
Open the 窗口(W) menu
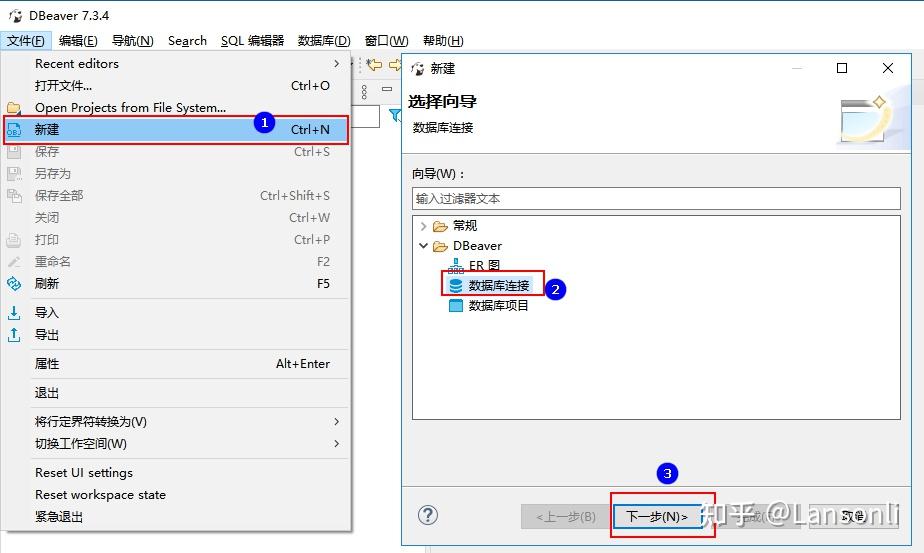point(387,41)
